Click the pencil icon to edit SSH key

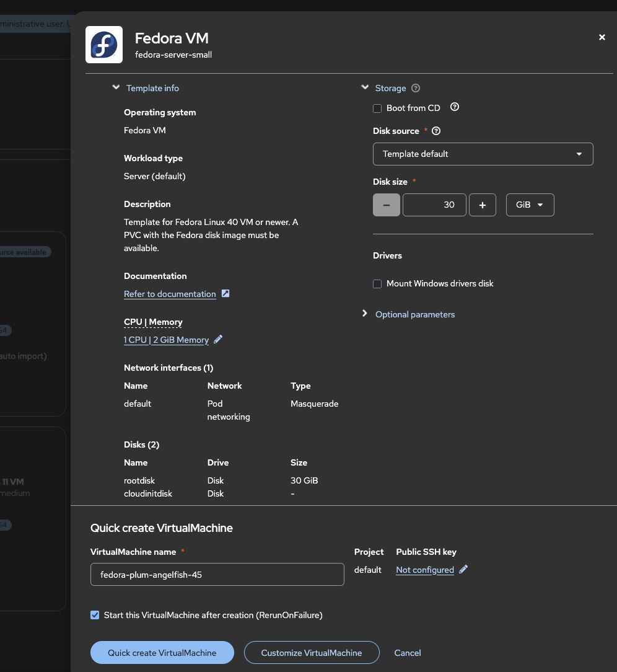tap(463, 570)
